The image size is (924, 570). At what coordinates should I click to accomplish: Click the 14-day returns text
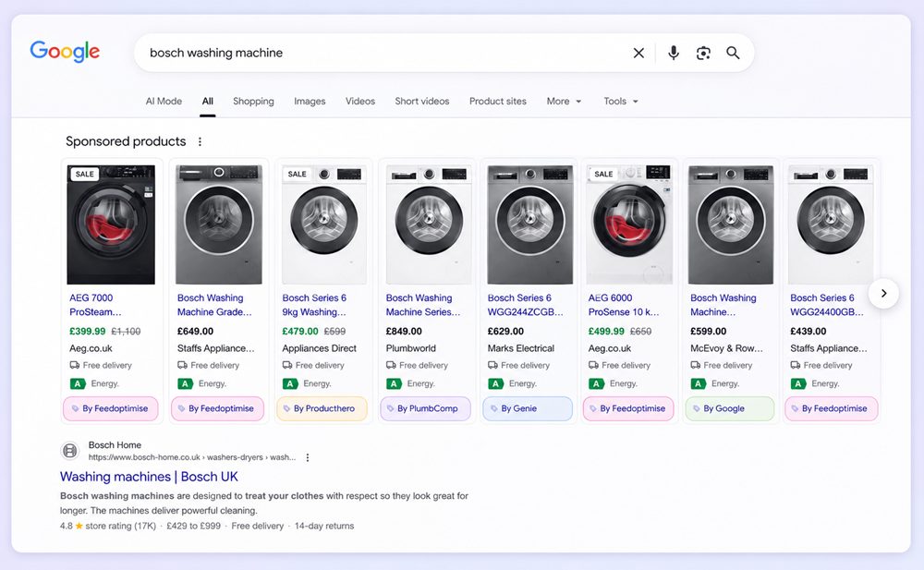[x=324, y=526]
